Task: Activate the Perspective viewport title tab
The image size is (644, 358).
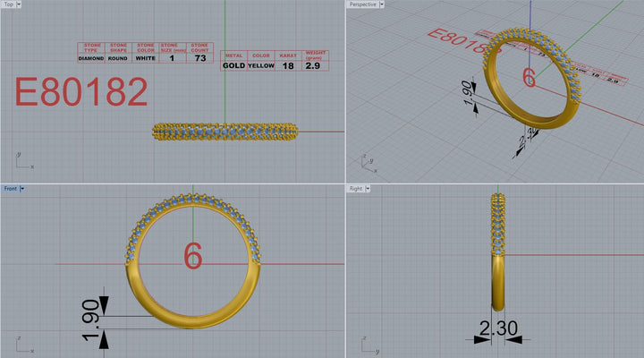Action: pyautogui.click(x=363, y=4)
